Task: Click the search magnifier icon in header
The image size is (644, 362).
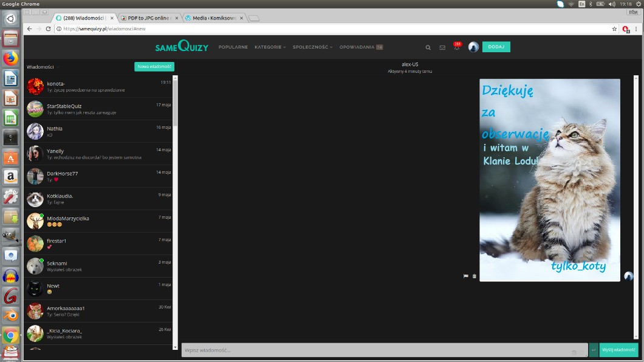Action: 428,47
